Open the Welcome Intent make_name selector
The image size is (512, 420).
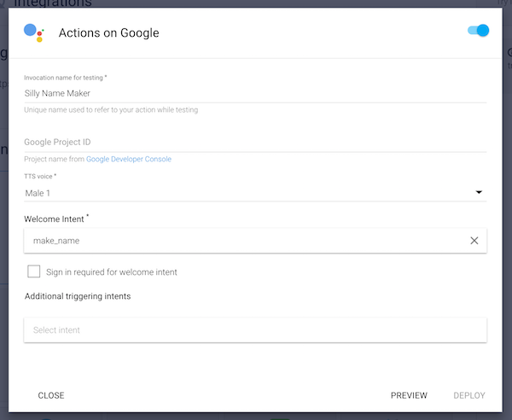coord(239,241)
